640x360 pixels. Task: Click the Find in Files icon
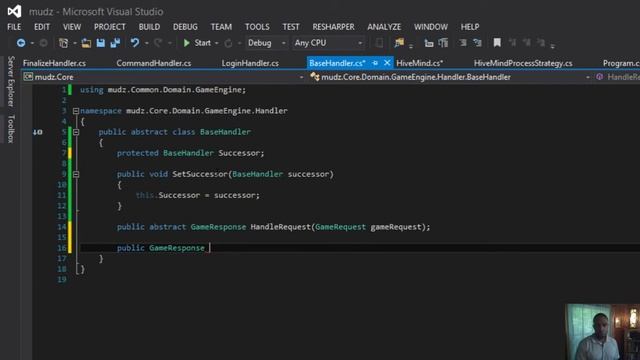click(399, 42)
